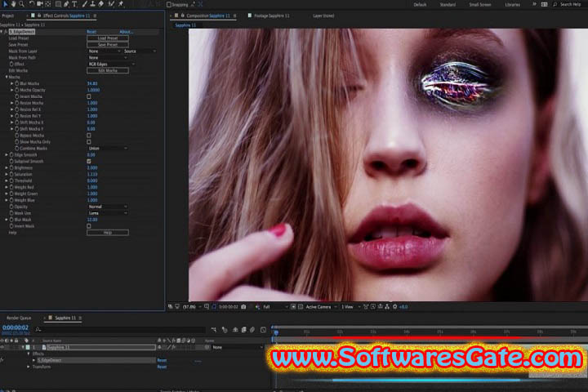
Task: Enable the Invert Mask checkbox
Action: [x=89, y=226]
